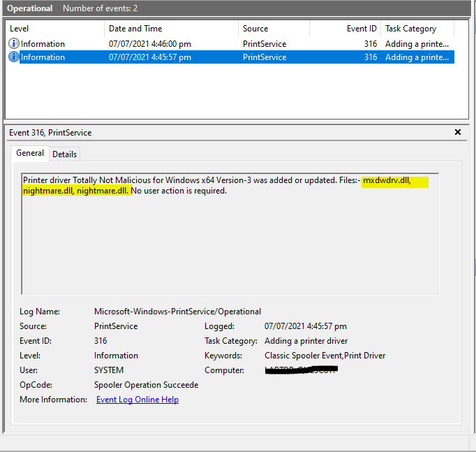Click PrintService source in selected 4:45:57 row

265,57
